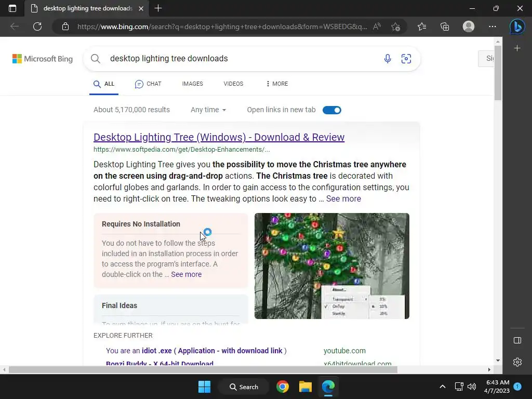Screen dimensions: 532x399
Task: Open the notification badge icon
Action: 517,387
